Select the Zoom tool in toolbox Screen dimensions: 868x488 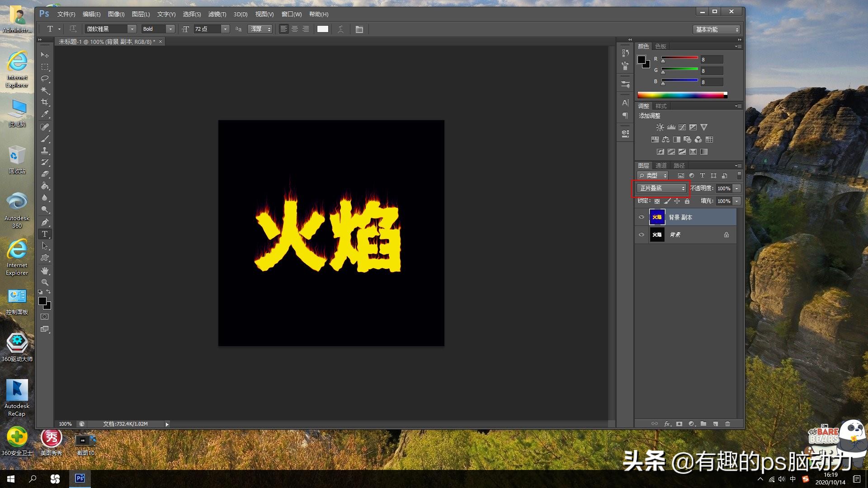45,282
